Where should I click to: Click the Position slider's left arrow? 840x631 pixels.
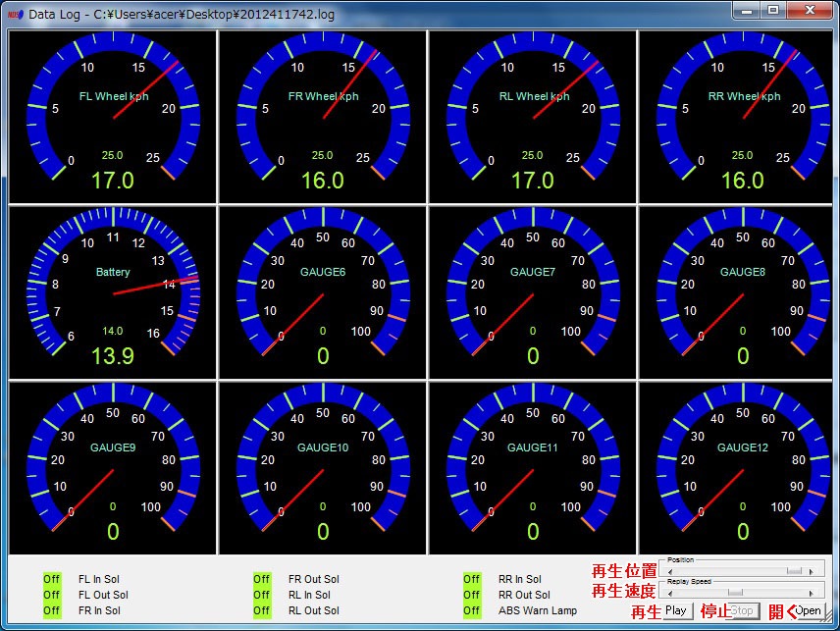click(x=669, y=570)
